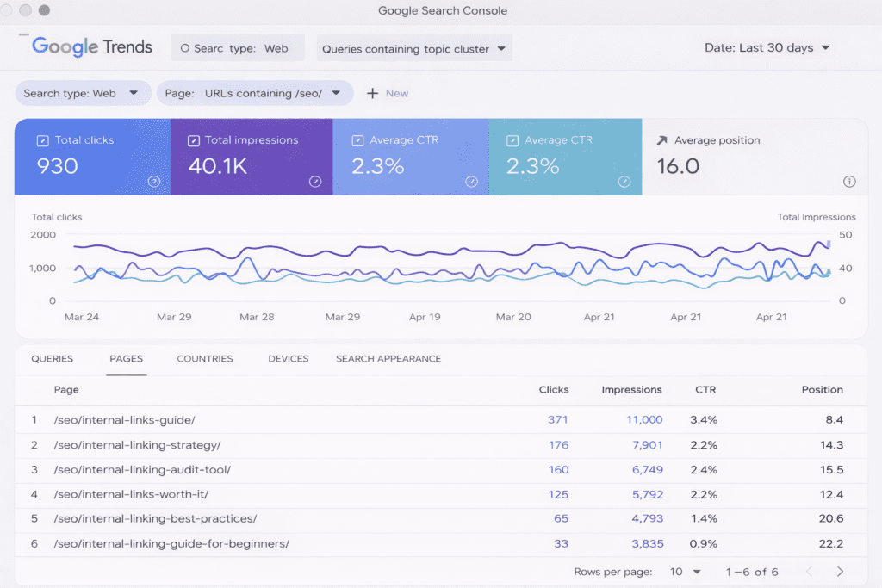Switch to the Queries tab
The width and height of the screenshot is (882, 588).
[x=52, y=359]
